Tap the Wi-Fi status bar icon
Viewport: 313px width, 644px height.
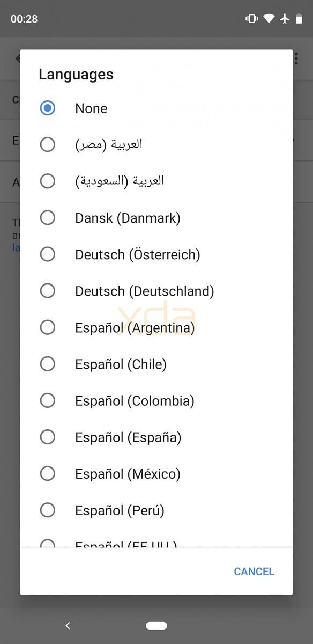click(x=269, y=19)
